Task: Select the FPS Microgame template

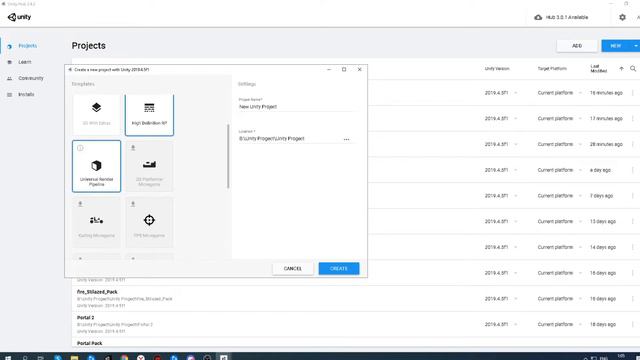Action: pos(149,222)
